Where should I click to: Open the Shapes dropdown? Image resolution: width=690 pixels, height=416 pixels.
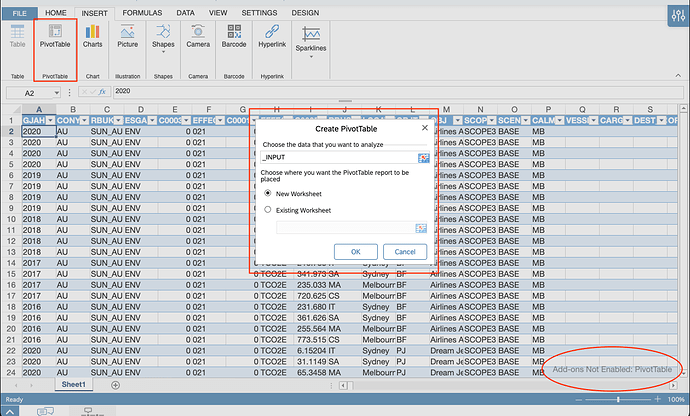[163, 53]
